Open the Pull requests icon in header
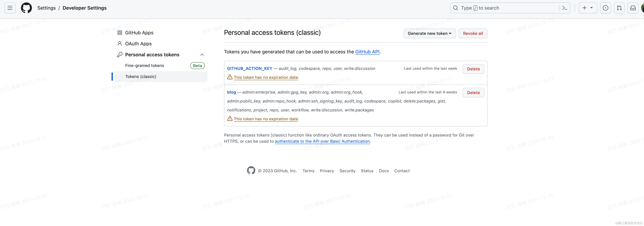This screenshot has width=644, height=226. pyautogui.click(x=619, y=8)
